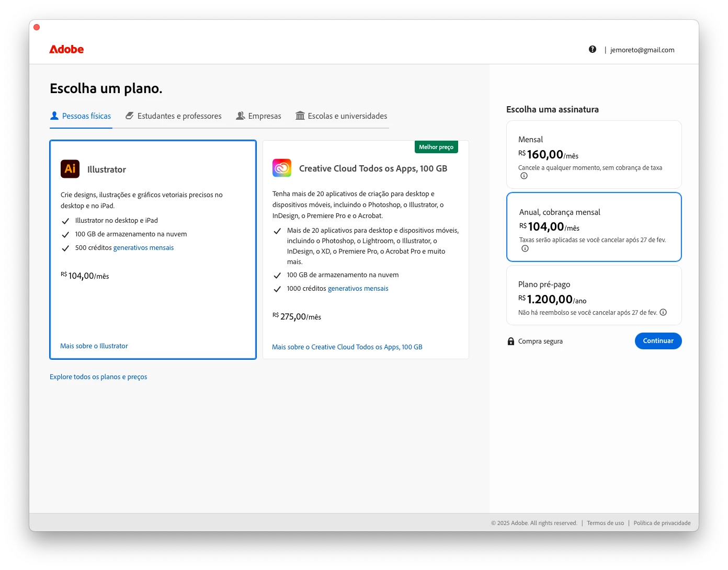The height and width of the screenshot is (570, 728).
Task: Switch to the Pessoas físicas tab
Action: [x=81, y=116]
